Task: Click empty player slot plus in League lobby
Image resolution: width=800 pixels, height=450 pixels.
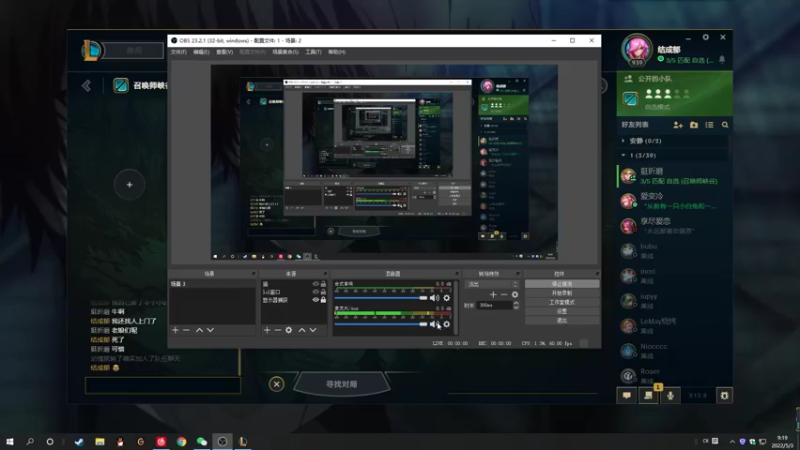Action: pos(130,185)
